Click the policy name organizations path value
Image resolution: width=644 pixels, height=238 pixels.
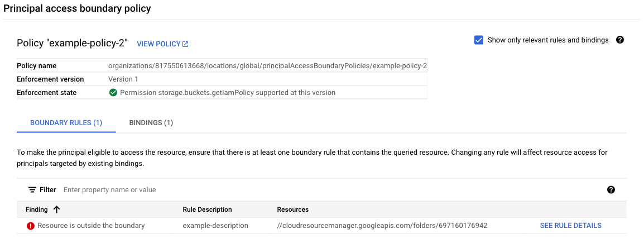(x=267, y=66)
